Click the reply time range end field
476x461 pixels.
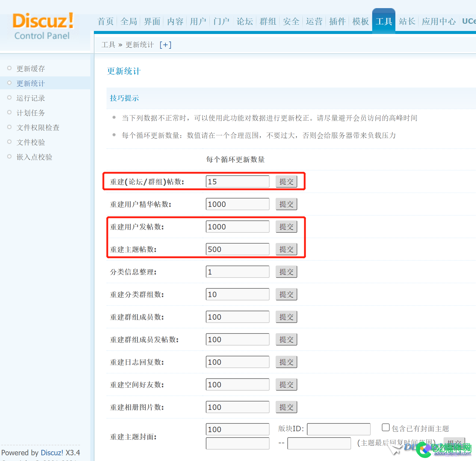tap(319, 444)
